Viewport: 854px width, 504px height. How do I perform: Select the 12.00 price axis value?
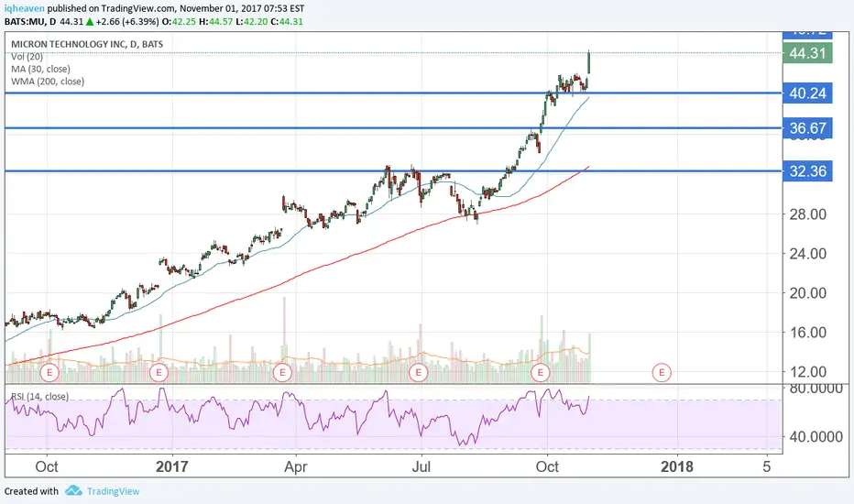tap(808, 372)
